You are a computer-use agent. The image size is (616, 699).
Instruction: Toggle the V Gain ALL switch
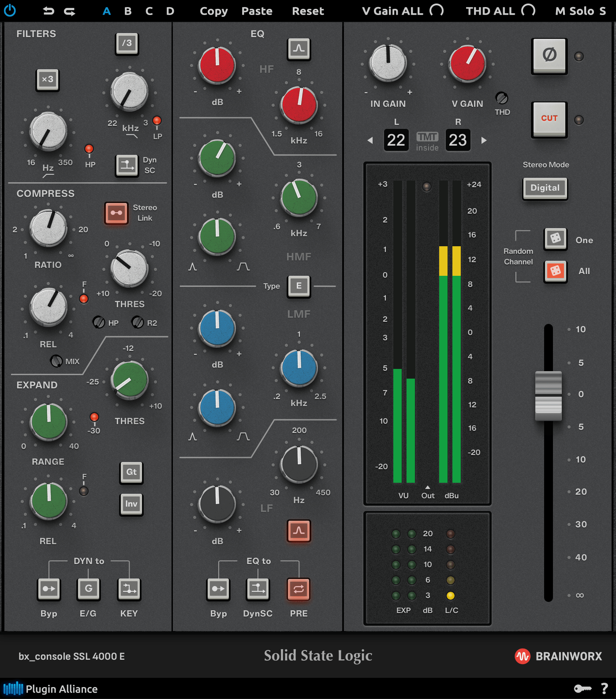pos(437,10)
